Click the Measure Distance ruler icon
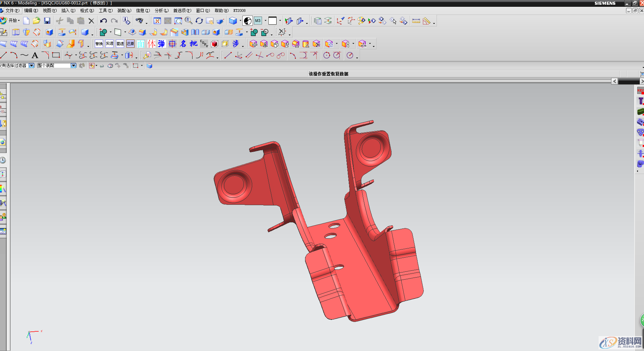The image size is (644, 351). (416, 21)
